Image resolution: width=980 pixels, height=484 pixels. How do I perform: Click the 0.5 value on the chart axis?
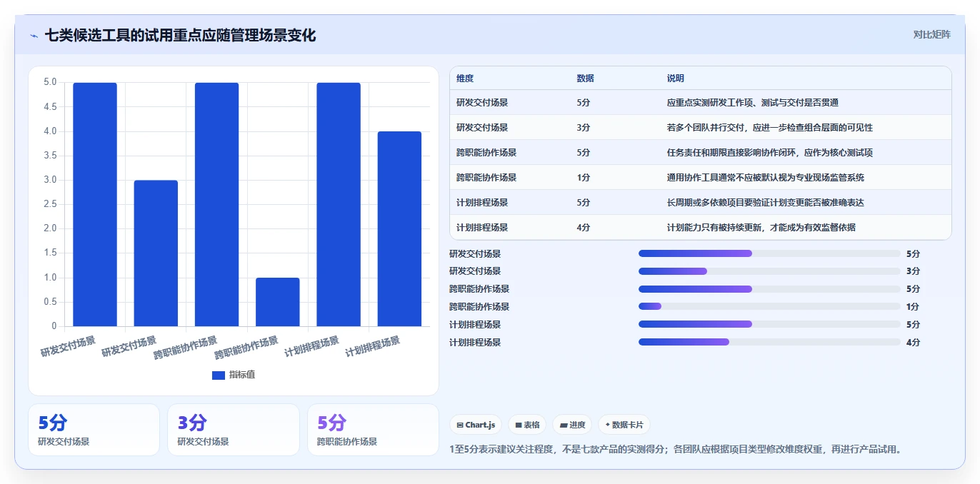point(50,302)
